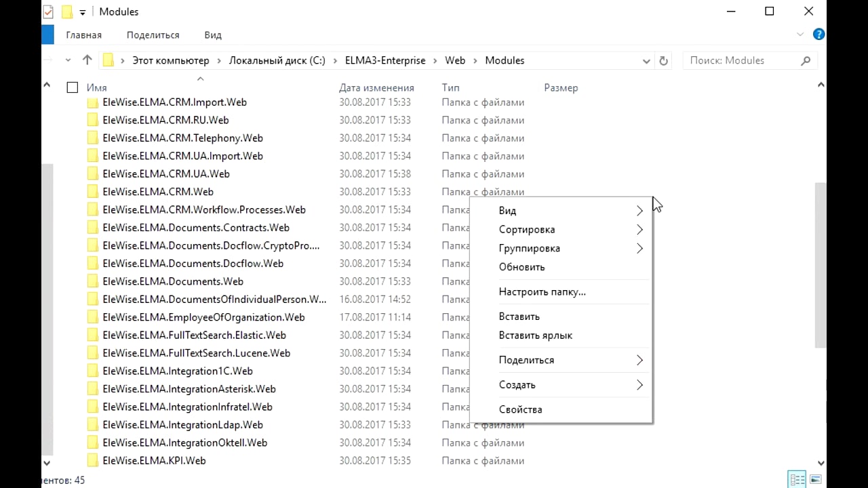Screen dimensions: 868x488
Task: Select the EleWise.ELMA.KPI.Web folder icon
Action: click(x=92, y=461)
